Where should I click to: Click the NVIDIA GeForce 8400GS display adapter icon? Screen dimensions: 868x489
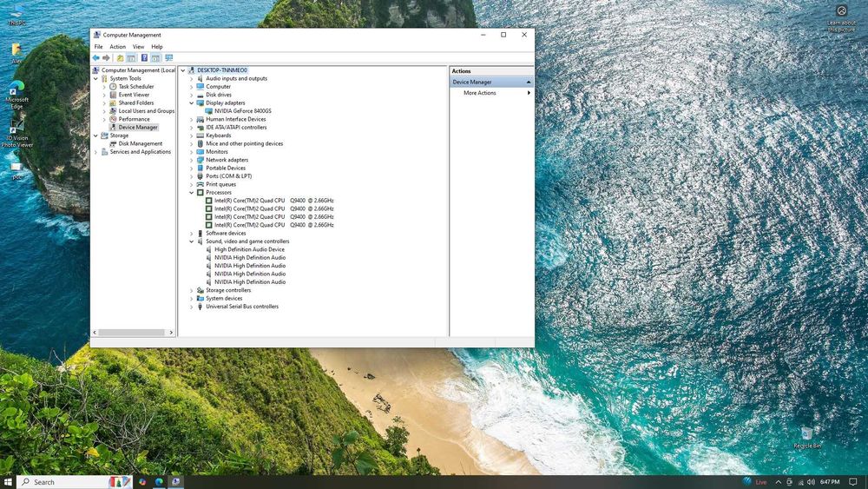coord(208,111)
